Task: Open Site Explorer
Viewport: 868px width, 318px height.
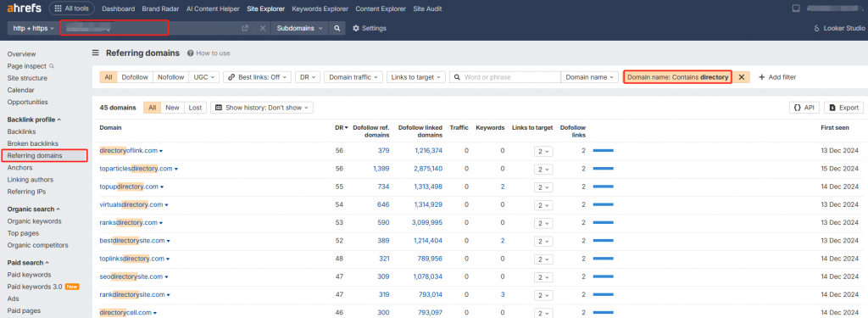Action: pos(265,8)
